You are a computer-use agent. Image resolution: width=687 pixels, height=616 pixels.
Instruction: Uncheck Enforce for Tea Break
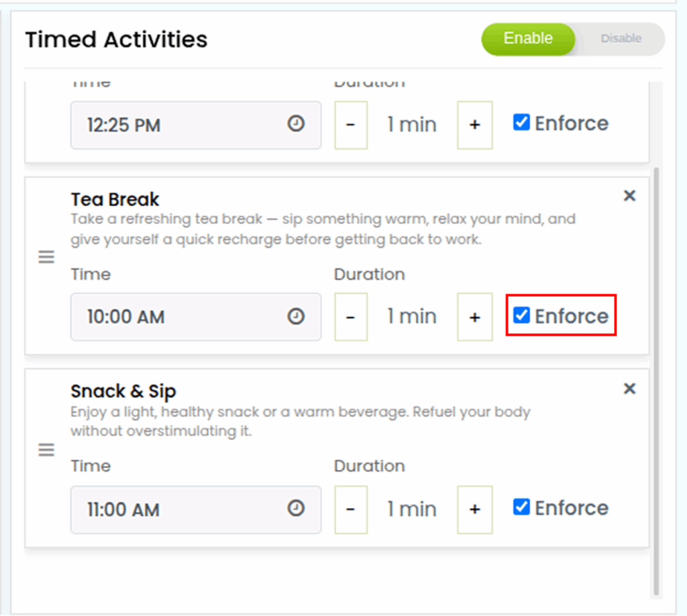(521, 315)
